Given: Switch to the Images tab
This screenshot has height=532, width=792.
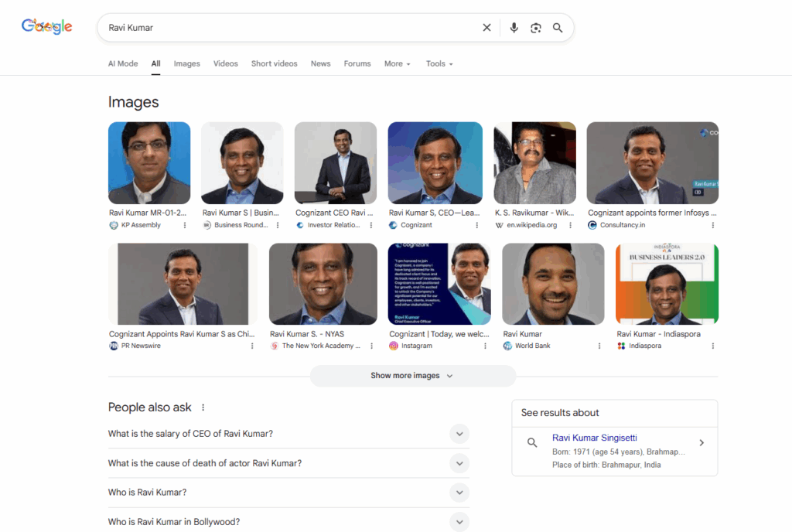Looking at the screenshot, I should [186, 63].
